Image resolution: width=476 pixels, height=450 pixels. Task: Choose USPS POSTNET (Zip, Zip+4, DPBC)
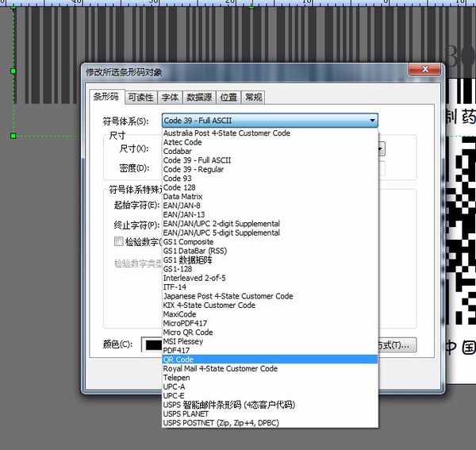[x=270, y=423]
